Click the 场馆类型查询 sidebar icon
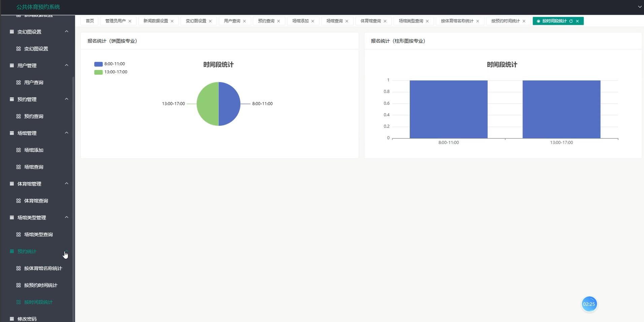 19,234
